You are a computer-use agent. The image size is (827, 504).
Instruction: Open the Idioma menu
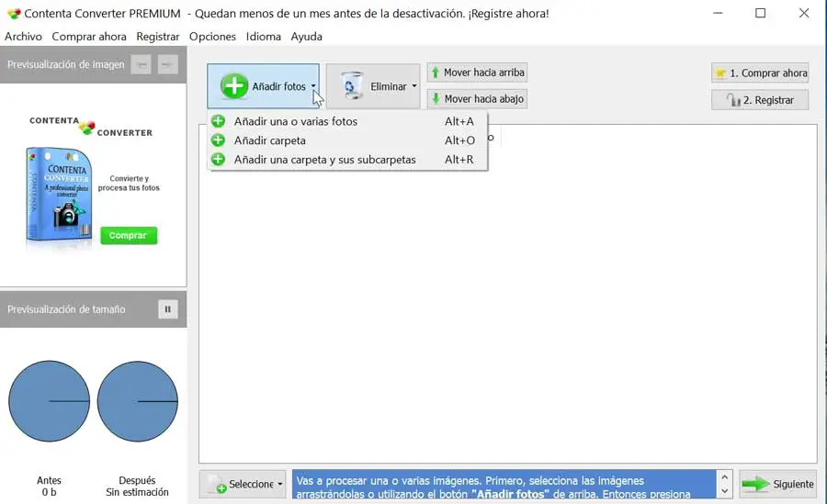click(x=263, y=37)
